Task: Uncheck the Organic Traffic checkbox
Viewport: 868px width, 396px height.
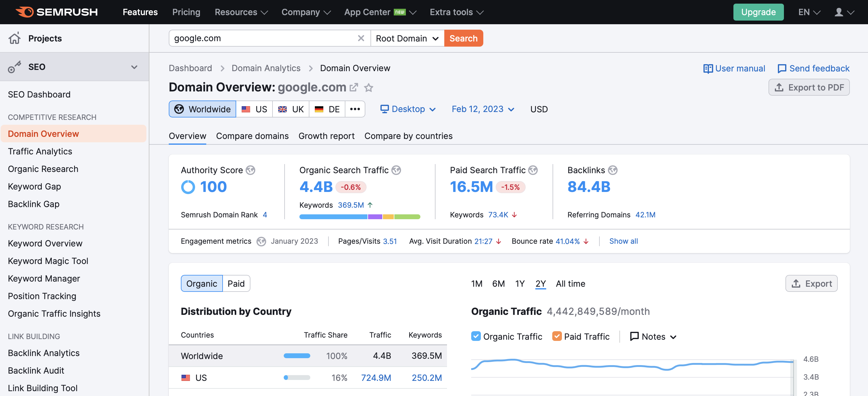Action: point(476,336)
